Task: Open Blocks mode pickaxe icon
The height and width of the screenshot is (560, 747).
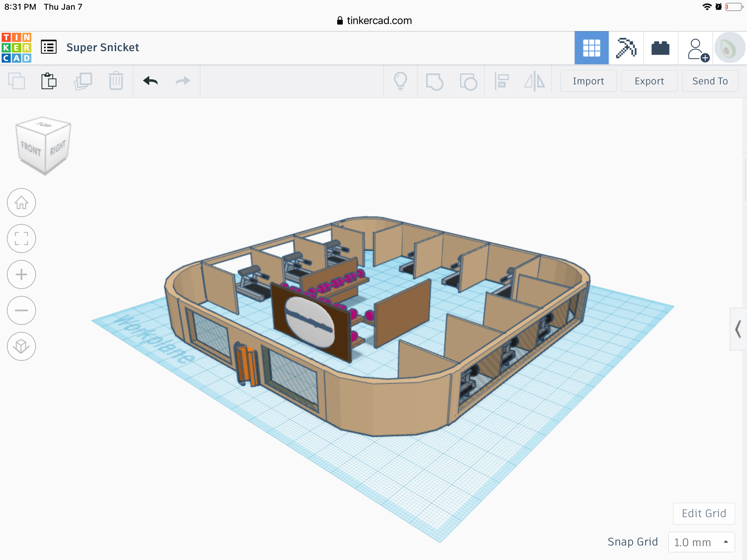Action: [626, 48]
